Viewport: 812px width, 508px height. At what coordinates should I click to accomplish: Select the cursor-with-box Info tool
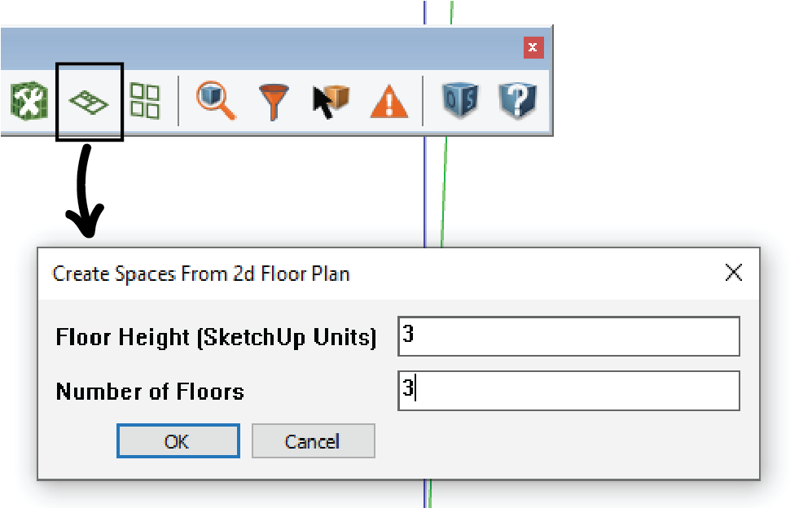(331, 102)
